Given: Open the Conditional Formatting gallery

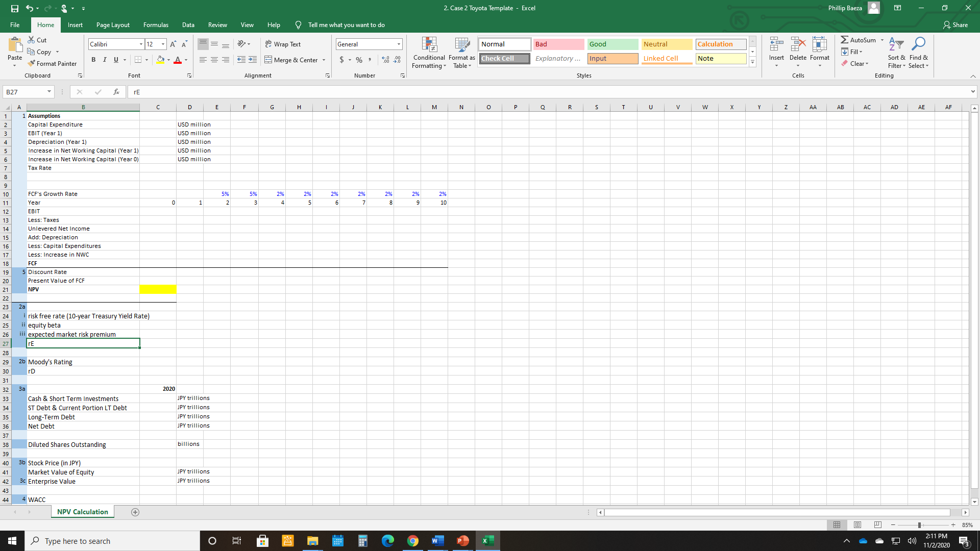Looking at the screenshot, I should [429, 53].
